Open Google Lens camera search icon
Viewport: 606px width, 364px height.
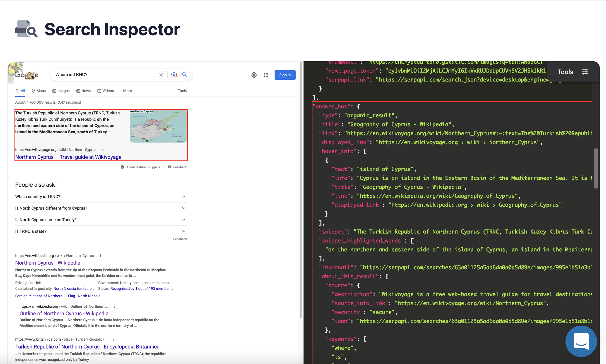click(x=174, y=75)
